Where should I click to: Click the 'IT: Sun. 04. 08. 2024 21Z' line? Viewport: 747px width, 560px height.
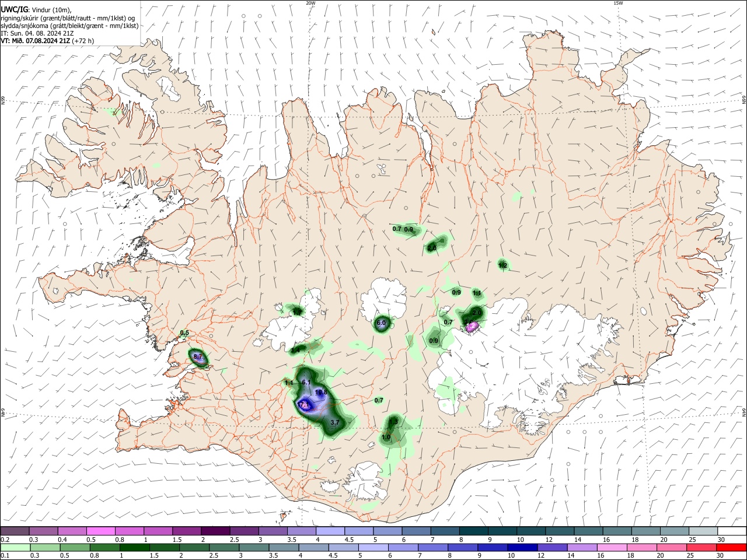(37, 33)
